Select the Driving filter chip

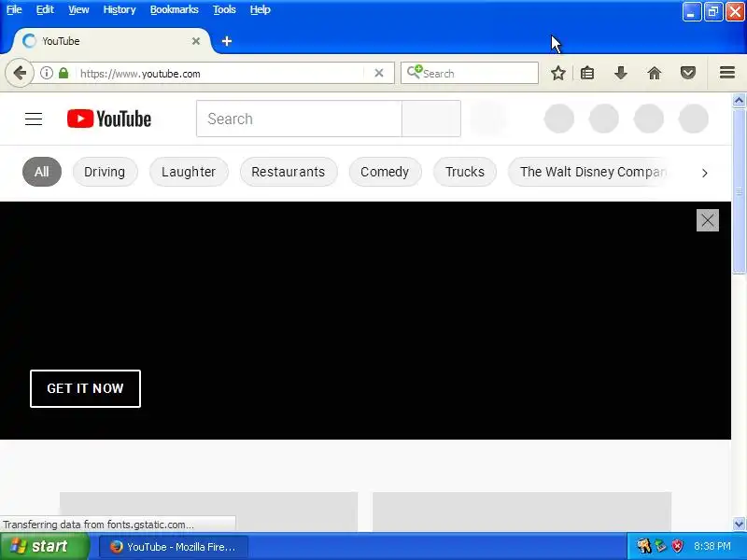(105, 172)
